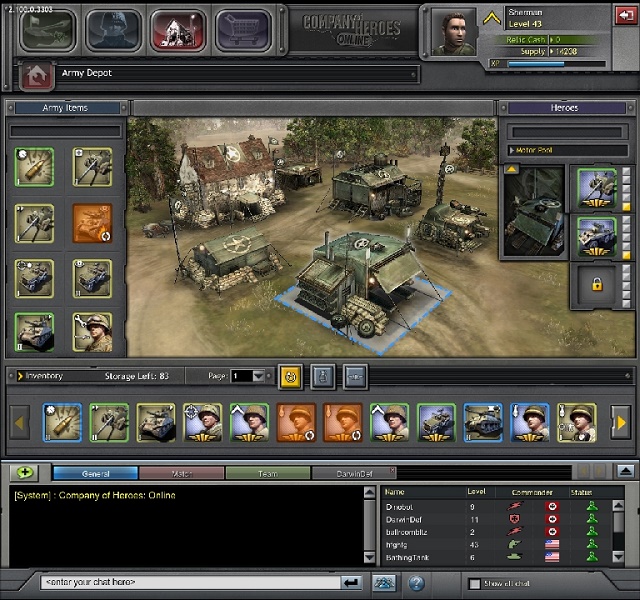Select the orange burning tank army item
Image resolution: width=640 pixels, height=600 pixels.
pyautogui.click(x=92, y=223)
